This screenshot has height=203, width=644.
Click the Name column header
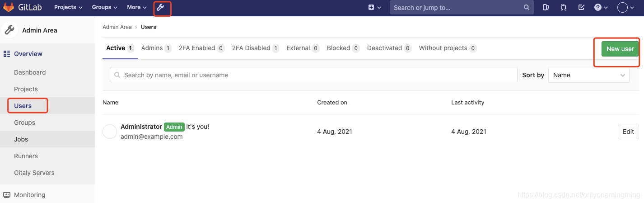point(110,103)
